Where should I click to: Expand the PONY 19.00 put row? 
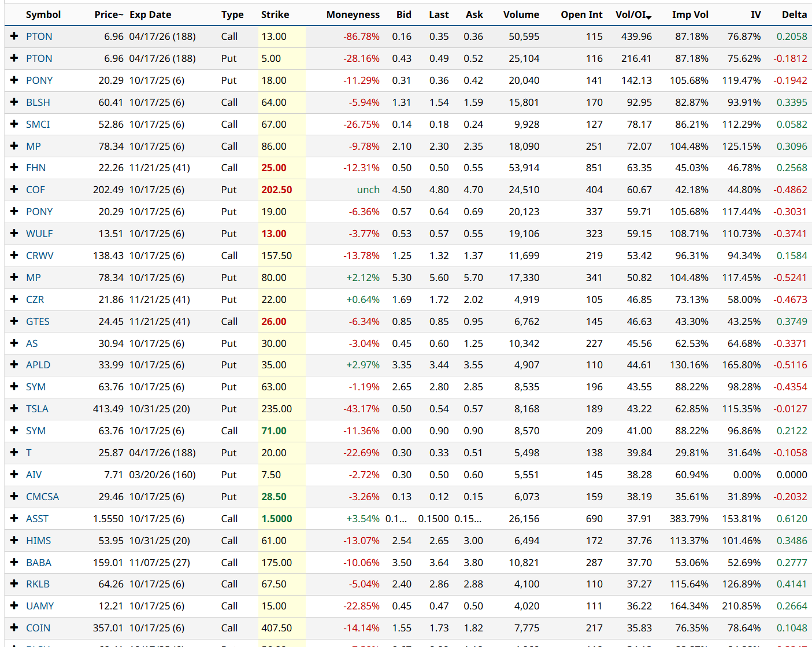click(14, 211)
